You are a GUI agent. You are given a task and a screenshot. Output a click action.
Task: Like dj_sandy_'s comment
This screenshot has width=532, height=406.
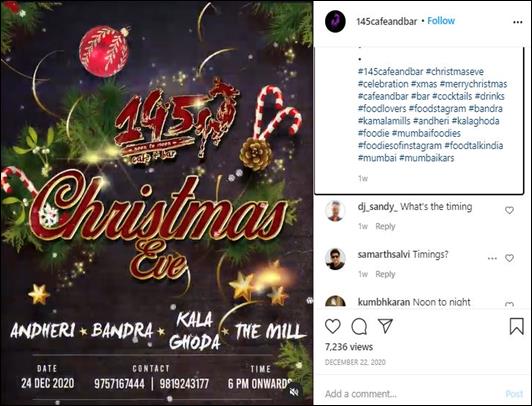click(509, 210)
